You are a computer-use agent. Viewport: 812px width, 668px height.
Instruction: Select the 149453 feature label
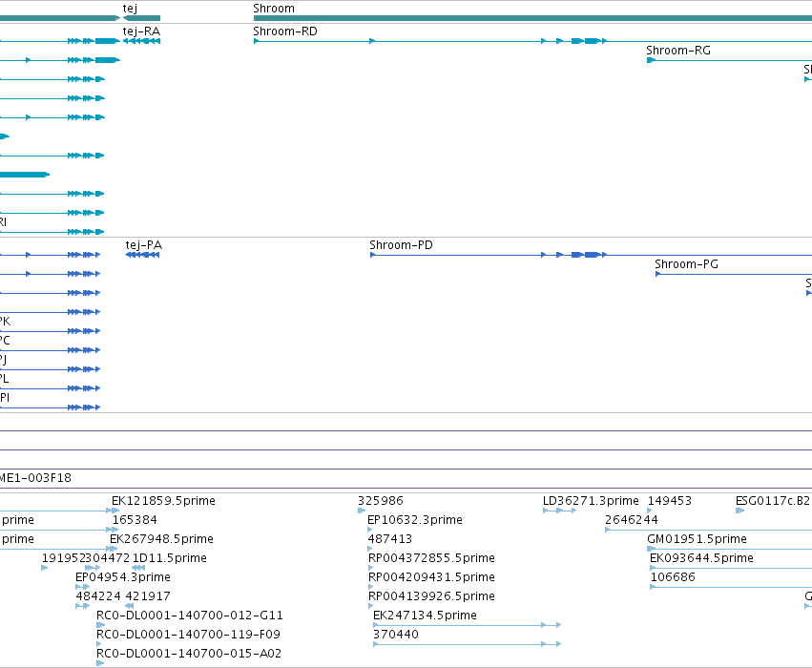tap(670, 501)
